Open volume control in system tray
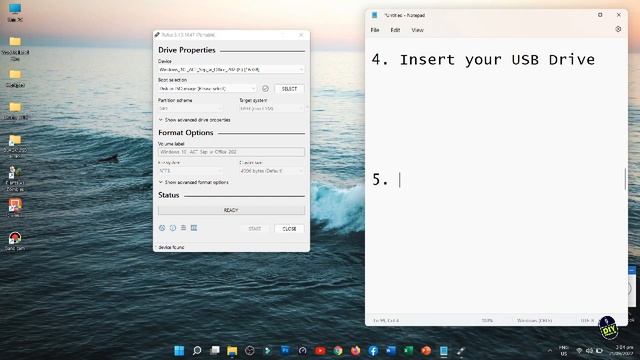640x360 pixels. click(589, 351)
